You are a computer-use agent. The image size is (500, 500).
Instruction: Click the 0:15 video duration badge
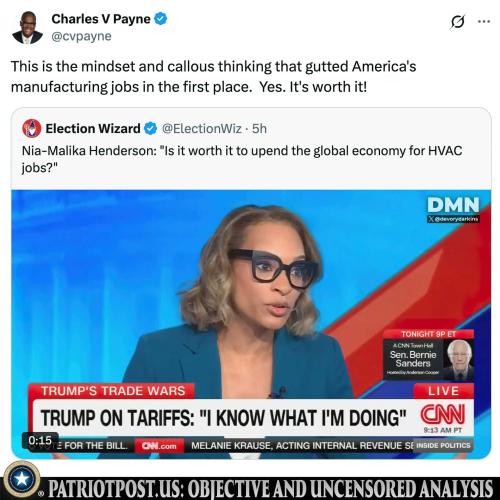[x=40, y=440]
